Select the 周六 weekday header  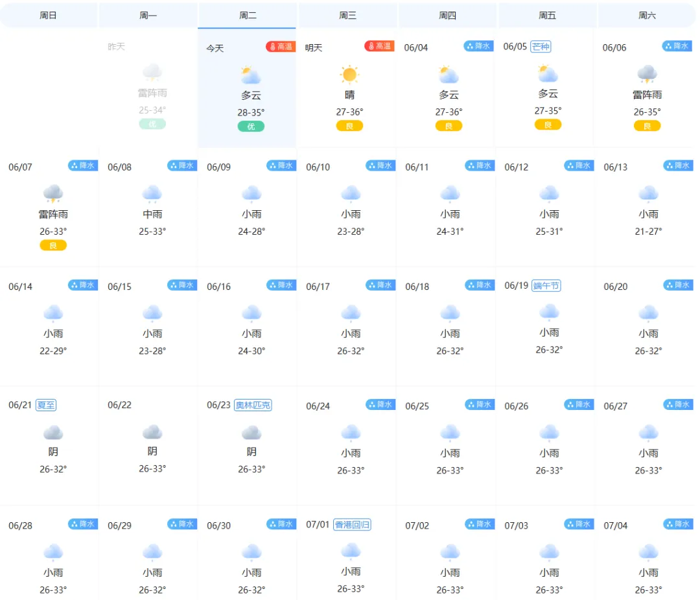(647, 16)
